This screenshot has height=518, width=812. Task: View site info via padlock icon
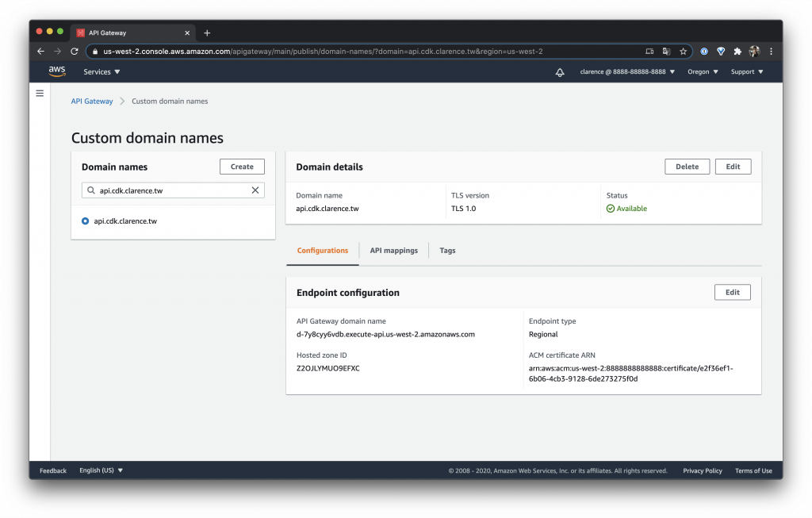[x=95, y=52]
